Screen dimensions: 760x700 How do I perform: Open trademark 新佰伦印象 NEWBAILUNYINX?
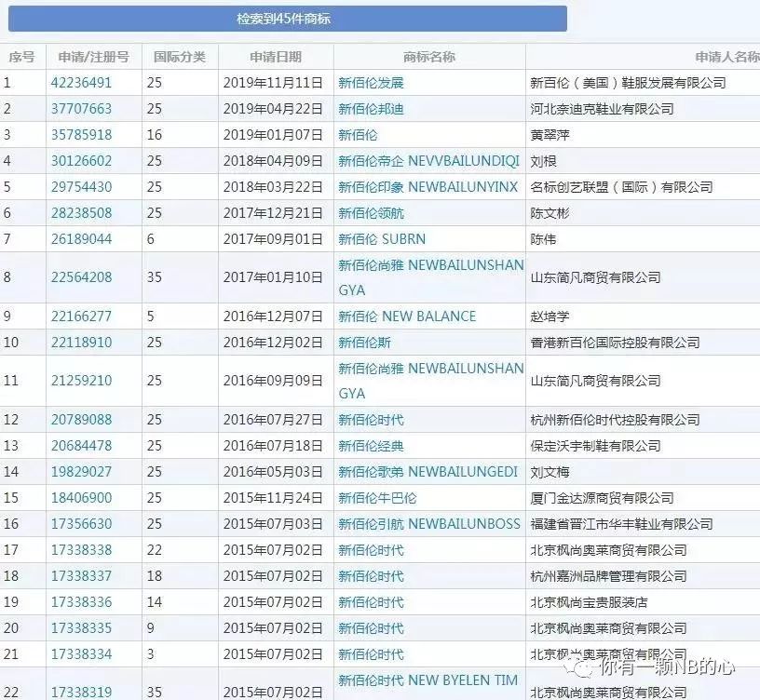point(428,187)
